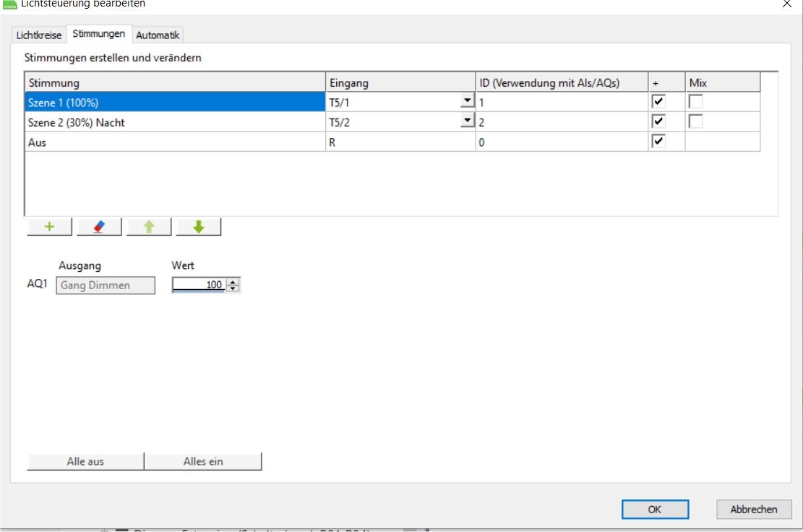Click the Alle aus button
This screenshot has height=532, width=803.
coord(85,461)
